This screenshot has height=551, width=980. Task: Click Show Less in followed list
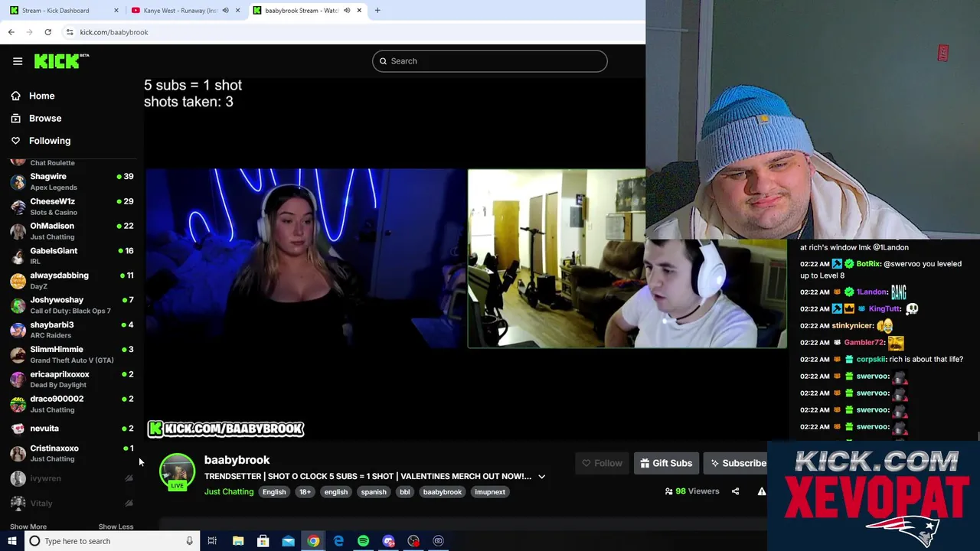tap(116, 527)
